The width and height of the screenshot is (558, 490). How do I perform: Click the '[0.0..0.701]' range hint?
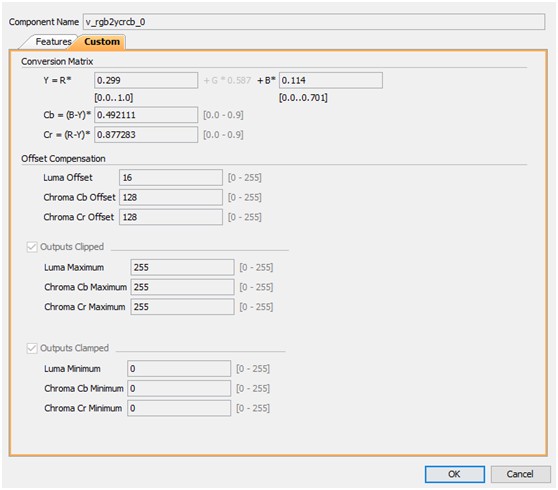[x=303, y=98]
